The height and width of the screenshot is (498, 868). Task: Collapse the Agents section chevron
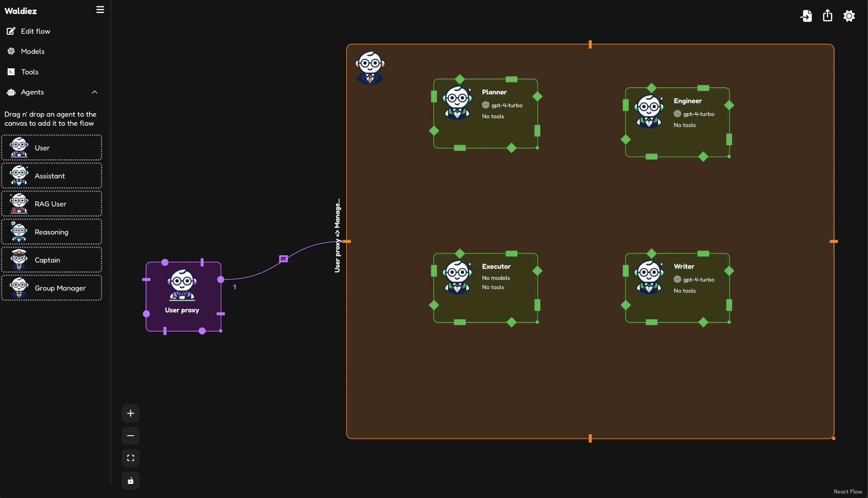[x=94, y=92]
